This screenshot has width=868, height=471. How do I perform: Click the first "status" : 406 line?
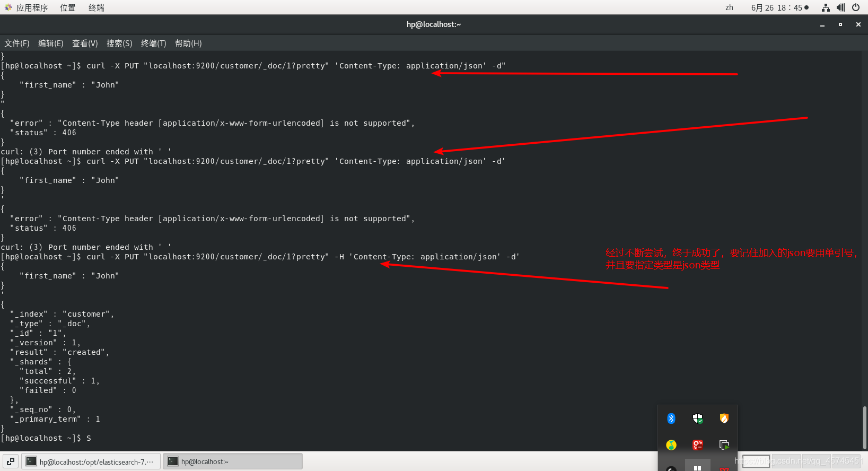tap(43, 133)
